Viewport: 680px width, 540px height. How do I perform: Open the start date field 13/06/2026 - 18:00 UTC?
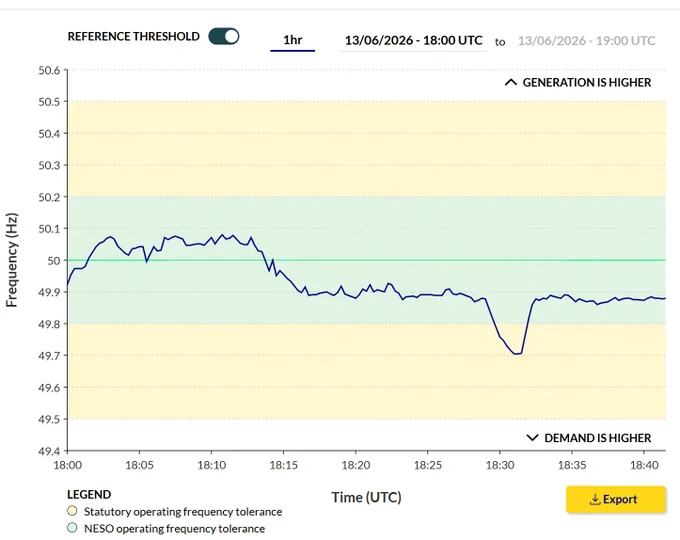point(413,40)
